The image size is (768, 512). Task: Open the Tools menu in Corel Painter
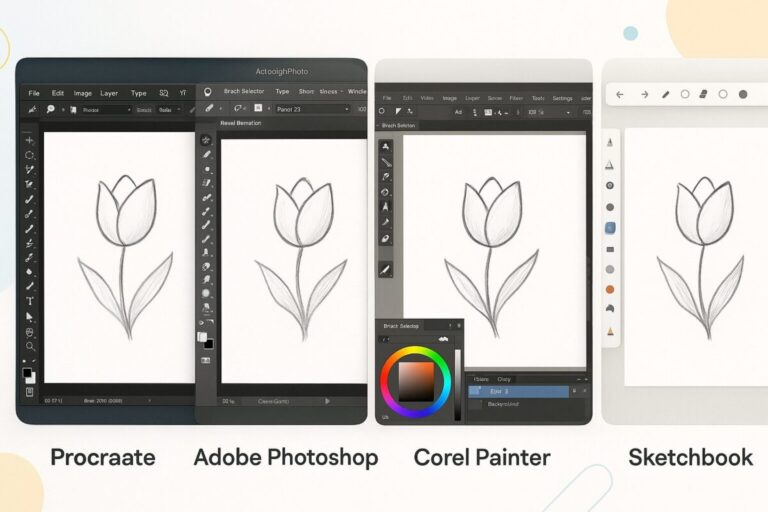538,98
